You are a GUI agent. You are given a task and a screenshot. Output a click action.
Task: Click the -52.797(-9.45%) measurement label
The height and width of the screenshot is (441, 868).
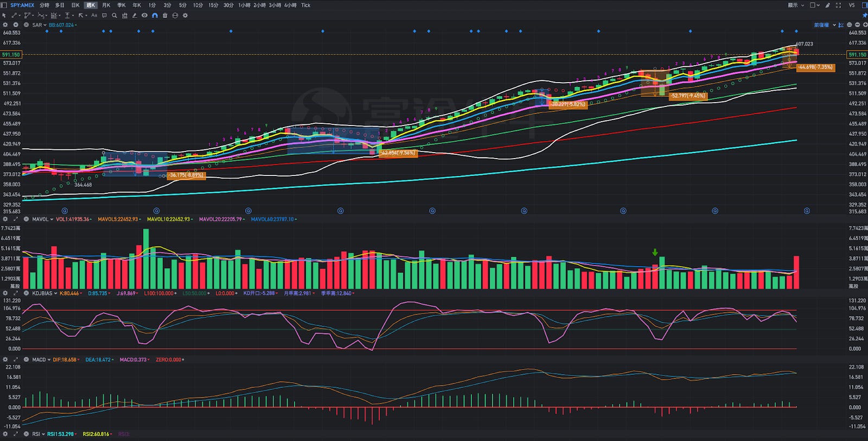pyautogui.click(x=688, y=96)
